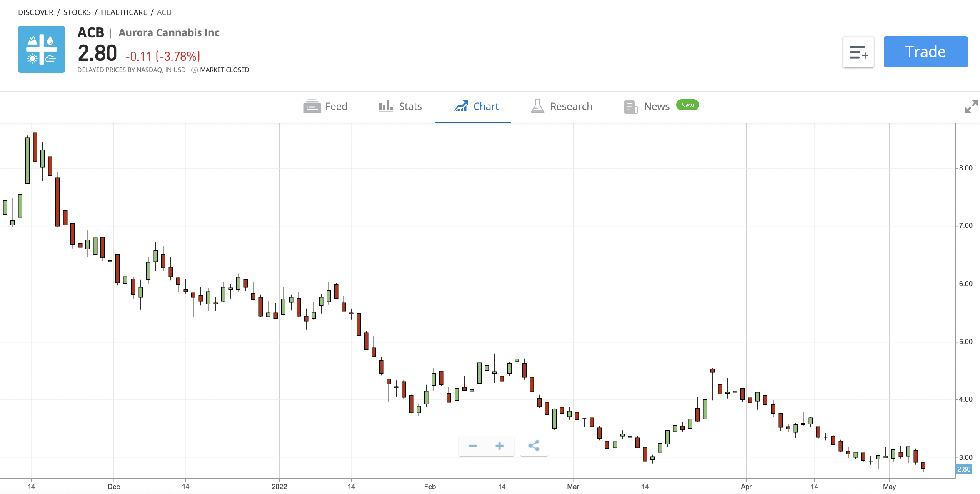Click the current price tag 2.80 on axis
The height and width of the screenshot is (494, 980).
pyautogui.click(x=964, y=469)
